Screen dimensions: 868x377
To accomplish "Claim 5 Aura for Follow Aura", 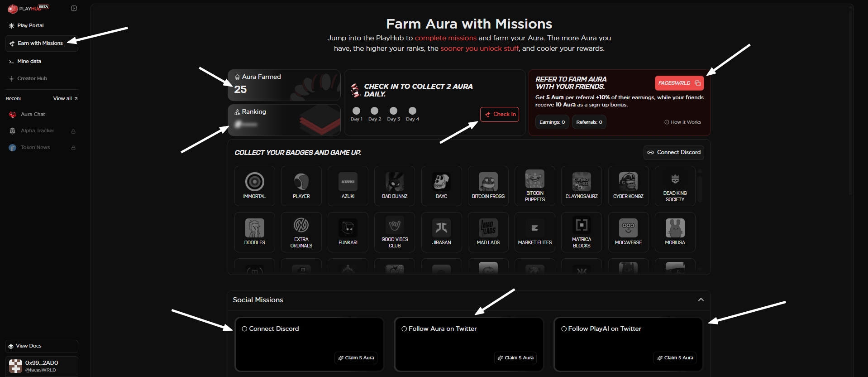I will [x=515, y=358].
